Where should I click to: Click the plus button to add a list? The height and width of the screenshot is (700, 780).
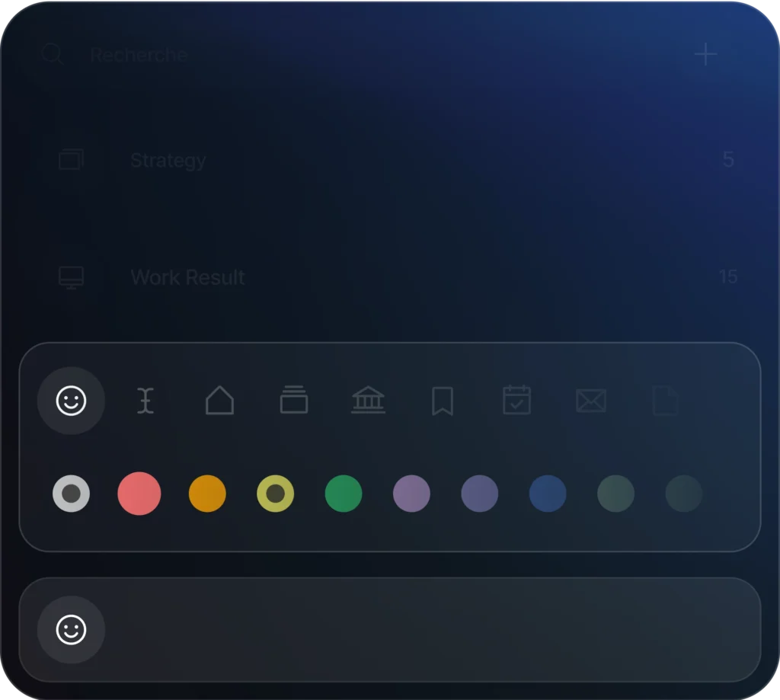(706, 55)
